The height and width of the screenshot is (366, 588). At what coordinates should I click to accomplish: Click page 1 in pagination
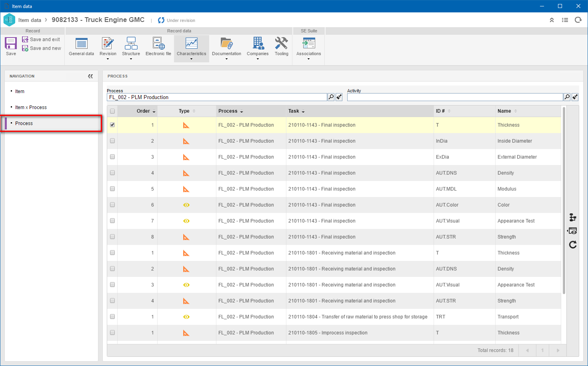coord(542,350)
